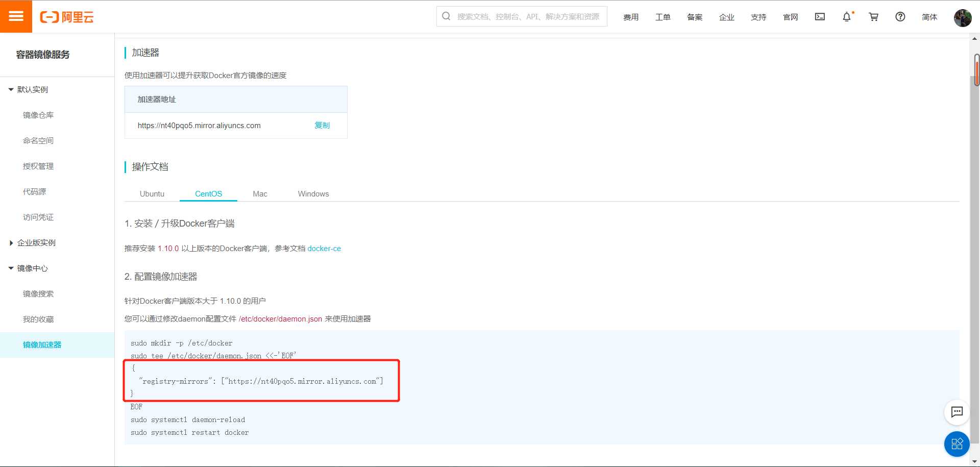Open the 工单 menu
Viewport: 980px width, 467px height.
(663, 17)
